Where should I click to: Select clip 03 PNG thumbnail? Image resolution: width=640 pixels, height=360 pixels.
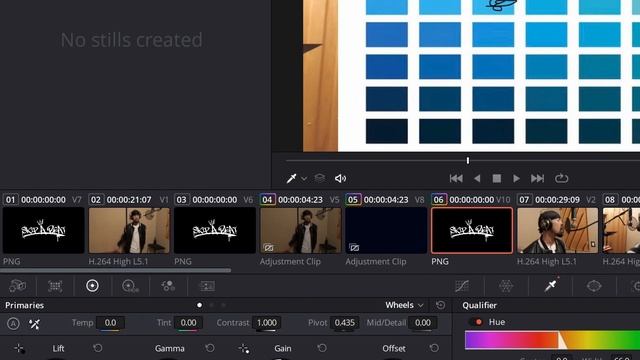point(215,231)
